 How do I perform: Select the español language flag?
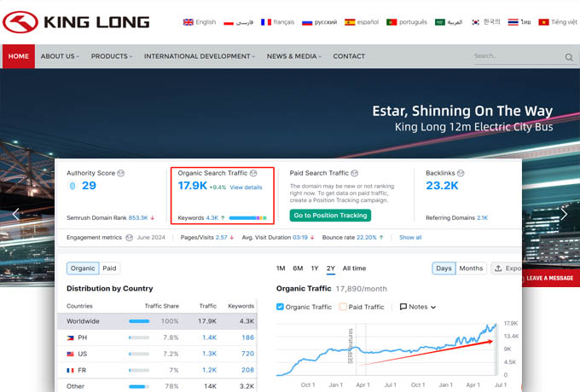[350, 22]
